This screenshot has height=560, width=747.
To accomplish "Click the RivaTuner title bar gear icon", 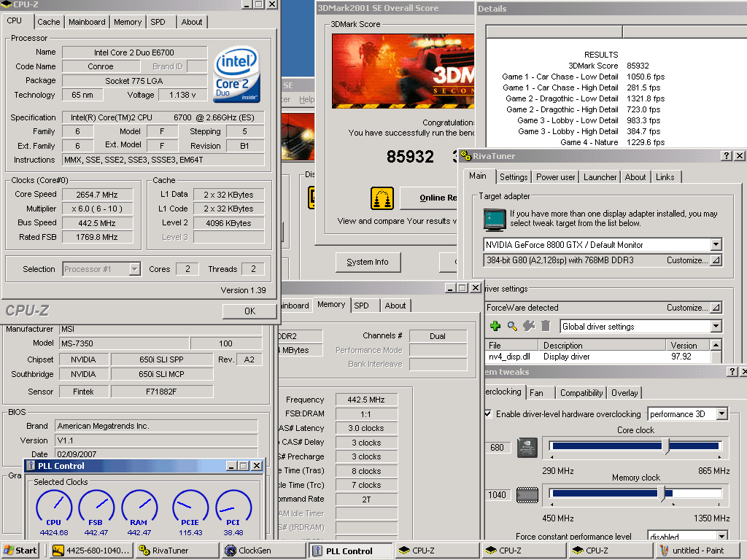I will pos(466,156).
